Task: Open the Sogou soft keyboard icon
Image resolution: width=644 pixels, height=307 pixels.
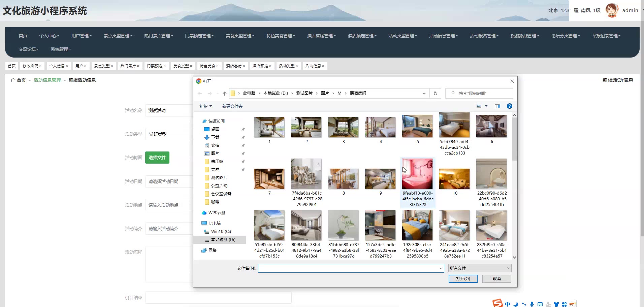Action: click(x=540, y=304)
